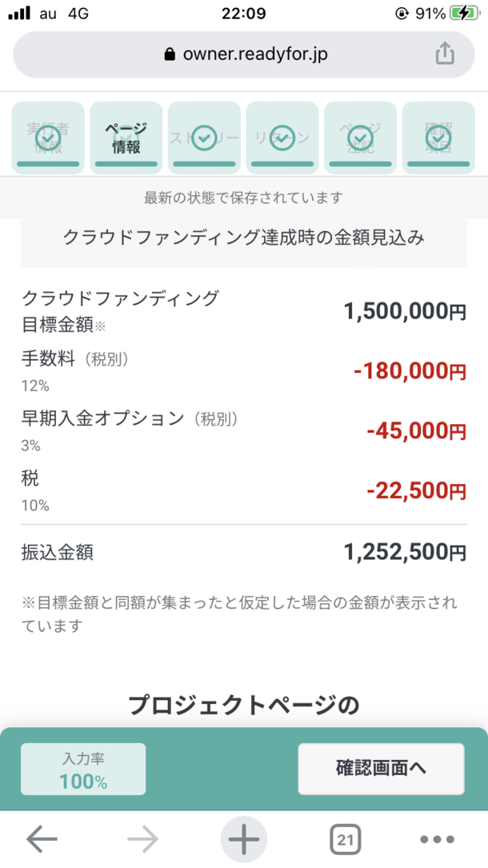This screenshot has width=488, height=868.
Task: Open the three-dots browser menu
Action: pyautogui.click(x=437, y=839)
